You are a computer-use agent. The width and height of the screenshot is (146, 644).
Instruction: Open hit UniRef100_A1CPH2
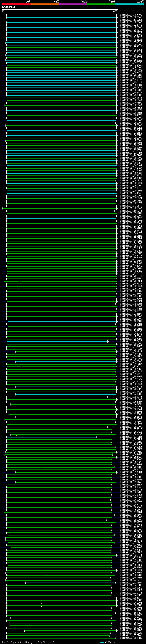pyautogui.click(x=131, y=560)
